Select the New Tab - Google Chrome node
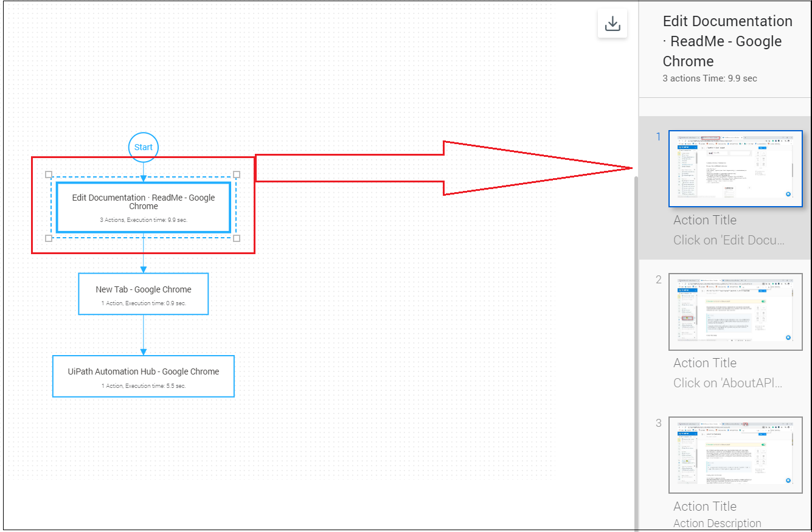Viewport: 812px width, 532px height. [144, 294]
